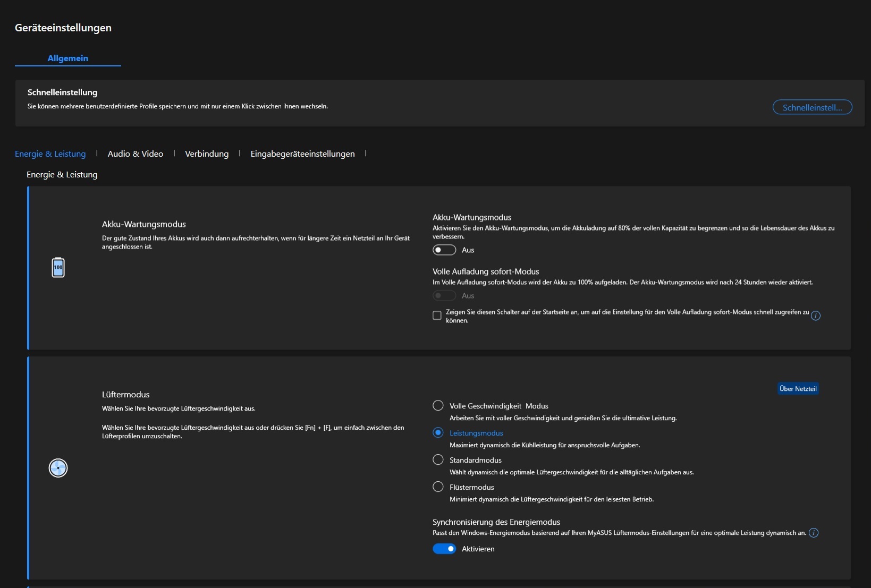Check the show switch on Startseite checkbox
The width and height of the screenshot is (871, 588).
[437, 316]
